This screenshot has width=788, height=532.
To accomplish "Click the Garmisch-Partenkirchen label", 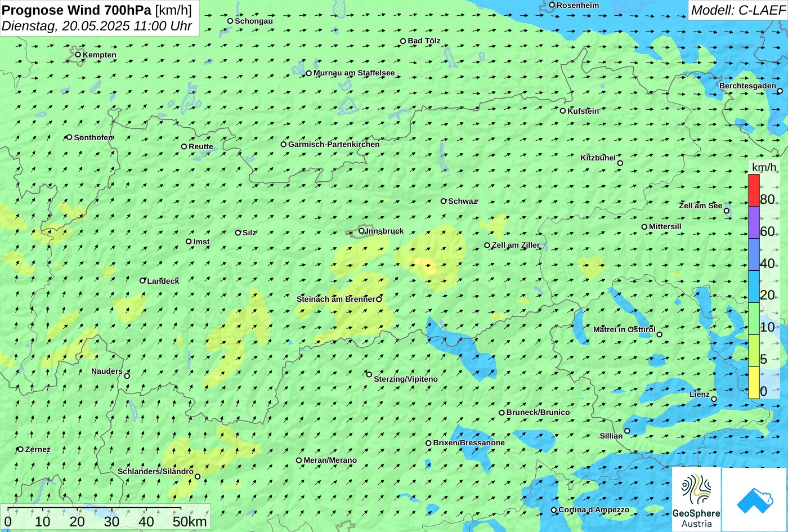I will 334,144.
